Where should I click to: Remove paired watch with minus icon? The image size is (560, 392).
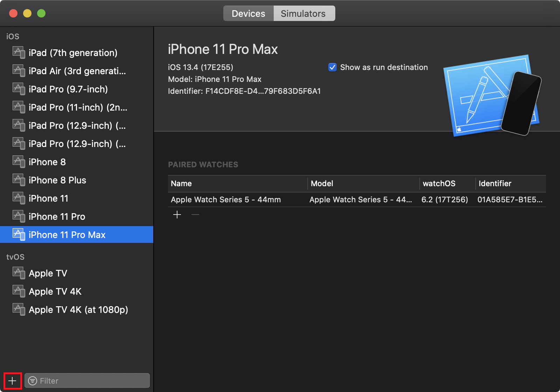pyautogui.click(x=195, y=215)
